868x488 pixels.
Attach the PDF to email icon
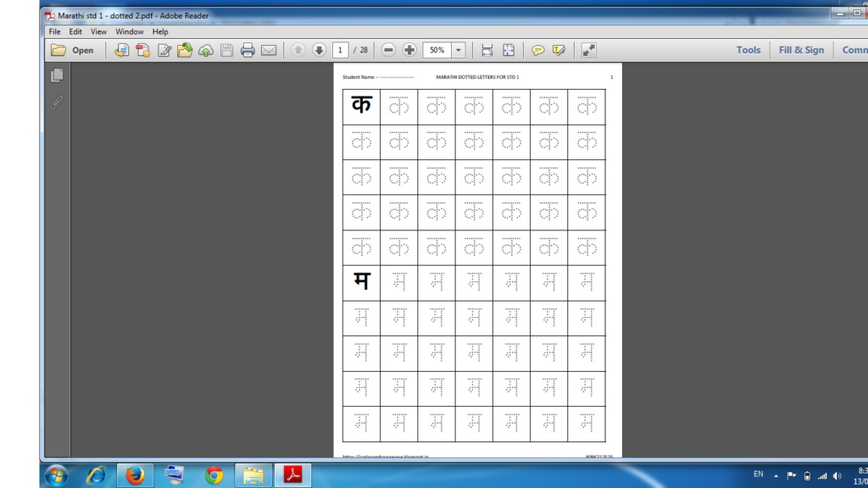click(269, 50)
